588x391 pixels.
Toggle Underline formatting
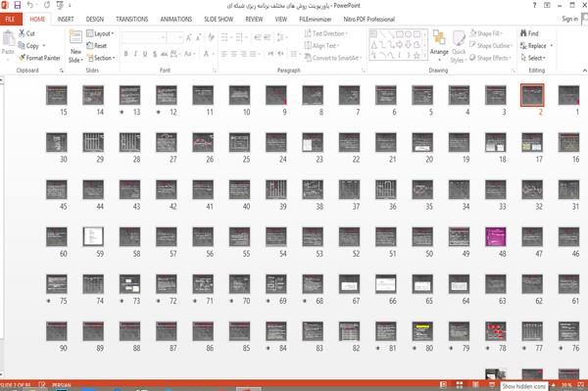coord(145,54)
